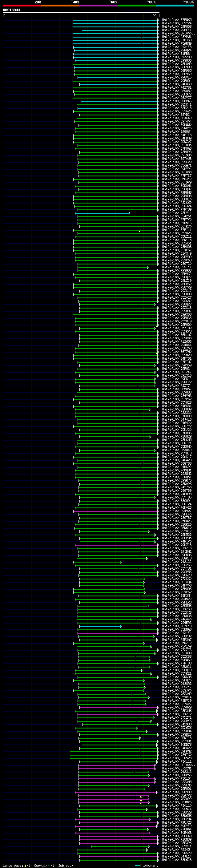Open hit UniRef100_B7FN65
Image resolution: width=197 pixels, height=868 pixels.
(177, 20)
